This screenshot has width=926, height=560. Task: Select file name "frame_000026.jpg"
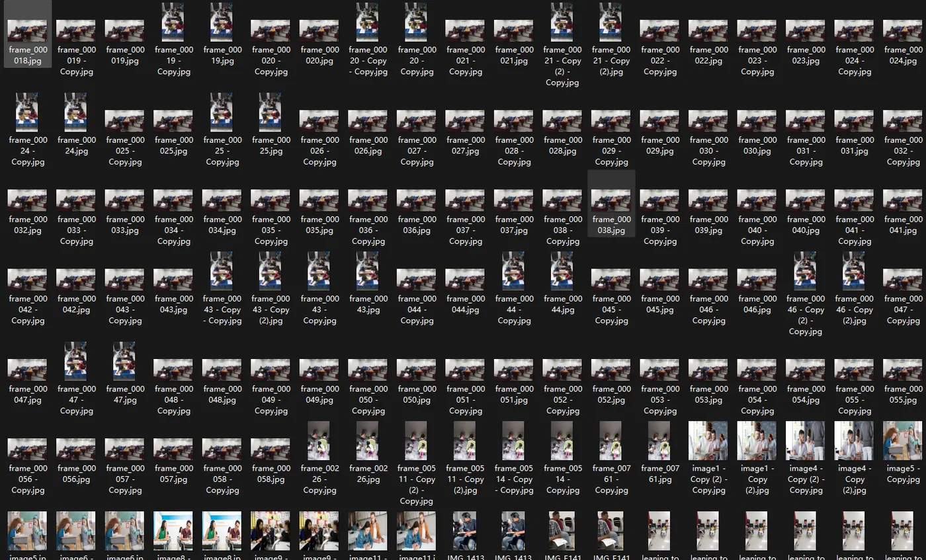(x=368, y=145)
